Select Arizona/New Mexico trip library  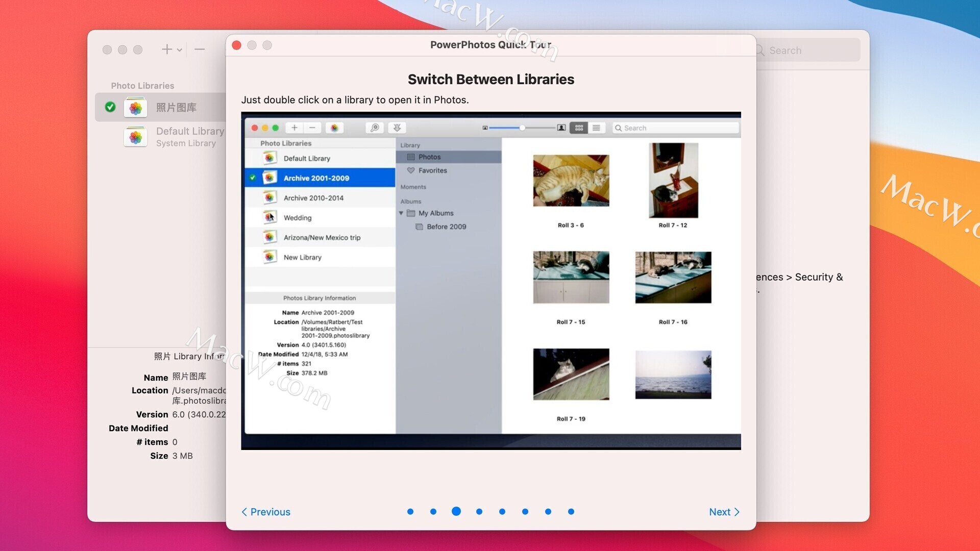320,237
